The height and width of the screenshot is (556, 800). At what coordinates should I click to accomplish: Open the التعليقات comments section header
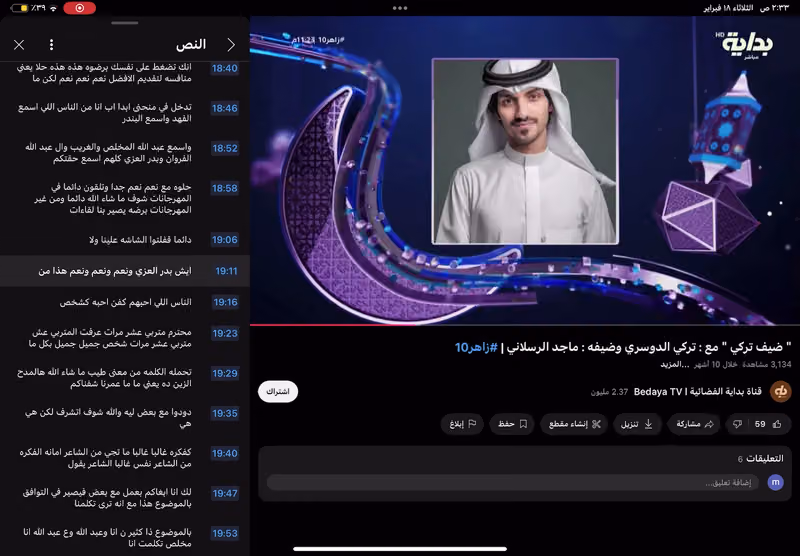pos(760,459)
